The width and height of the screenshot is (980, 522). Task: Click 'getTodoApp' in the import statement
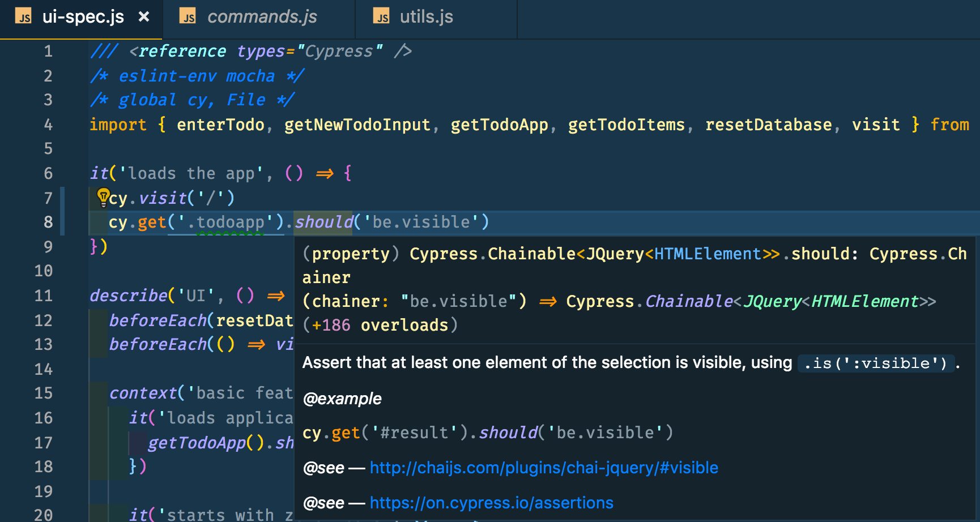pyautogui.click(x=500, y=125)
